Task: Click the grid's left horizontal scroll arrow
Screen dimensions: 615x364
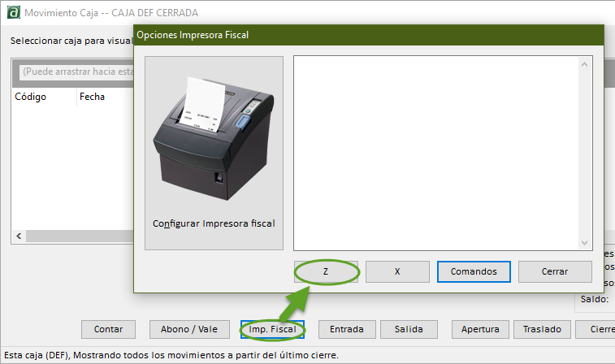Action: coord(17,236)
